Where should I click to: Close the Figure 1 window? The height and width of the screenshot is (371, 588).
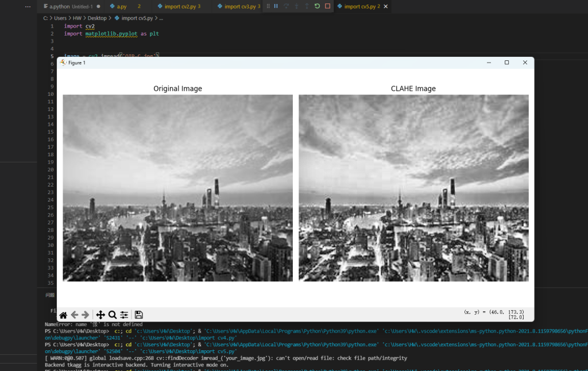point(525,63)
